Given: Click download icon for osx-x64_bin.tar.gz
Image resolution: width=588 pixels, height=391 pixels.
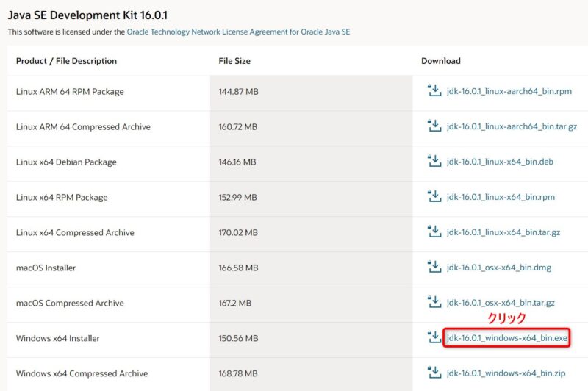Looking at the screenshot, I should click(434, 302).
